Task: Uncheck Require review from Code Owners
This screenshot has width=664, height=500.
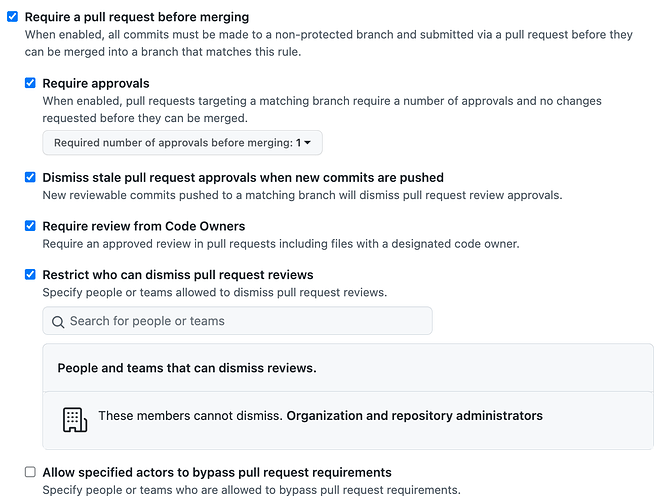Action: tap(30, 226)
